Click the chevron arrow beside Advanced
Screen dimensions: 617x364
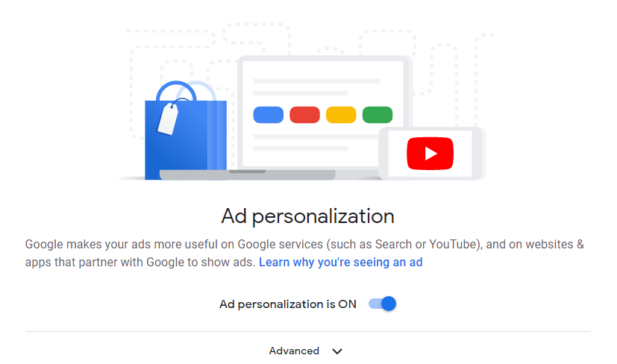[x=336, y=351]
